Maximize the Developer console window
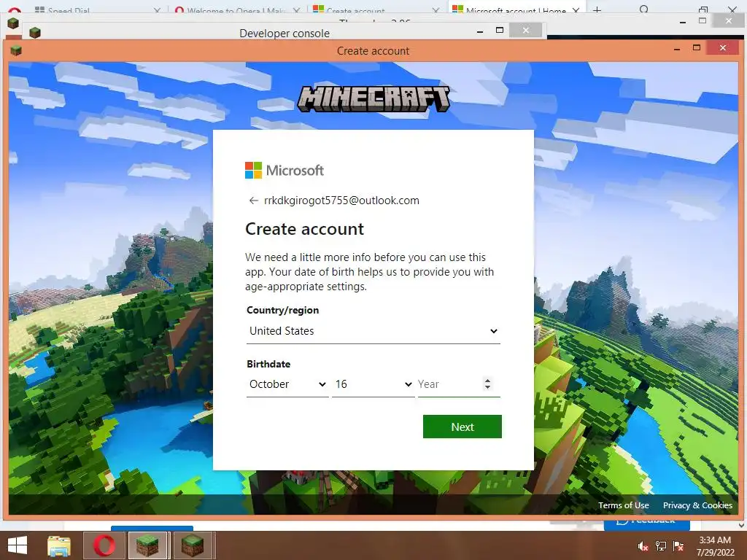The width and height of the screenshot is (747, 560). click(x=499, y=30)
